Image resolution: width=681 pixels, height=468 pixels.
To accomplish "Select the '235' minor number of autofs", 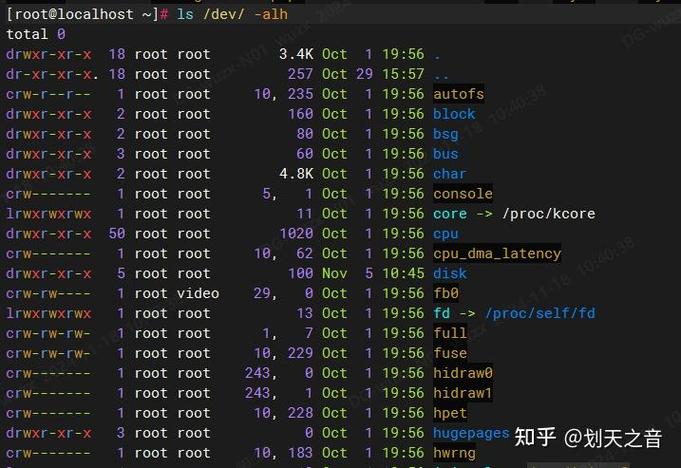I will coord(300,94).
